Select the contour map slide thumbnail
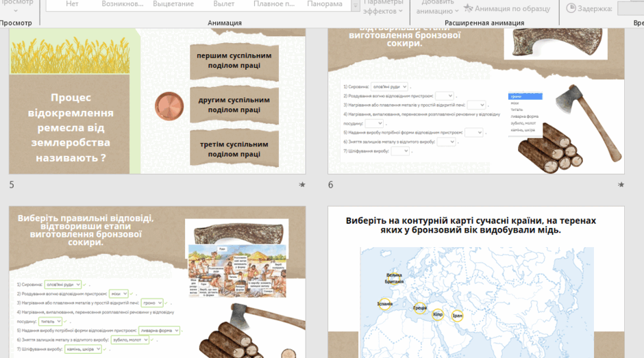The height and width of the screenshot is (358, 644). point(476,282)
